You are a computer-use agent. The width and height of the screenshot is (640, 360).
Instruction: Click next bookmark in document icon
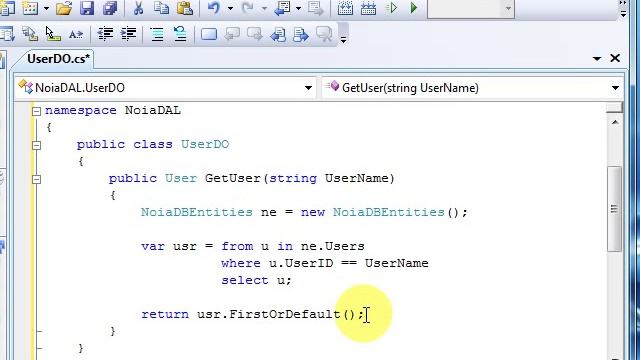click(x=301, y=35)
